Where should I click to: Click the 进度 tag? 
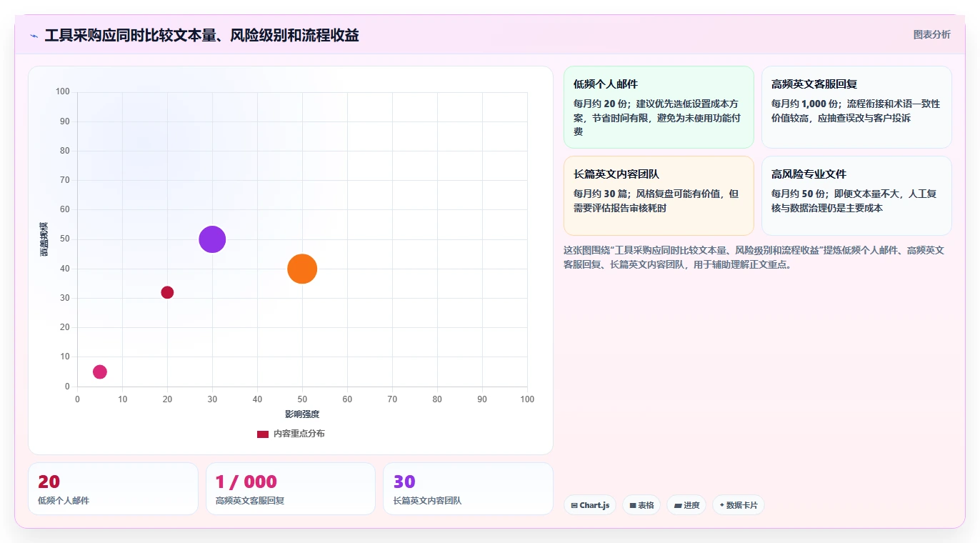point(686,505)
